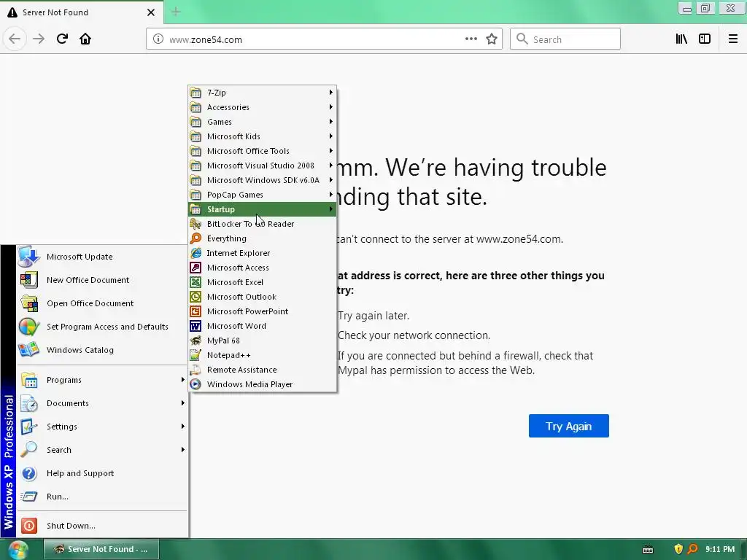
Task: Open the browser hamburger menu
Action: (732, 39)
